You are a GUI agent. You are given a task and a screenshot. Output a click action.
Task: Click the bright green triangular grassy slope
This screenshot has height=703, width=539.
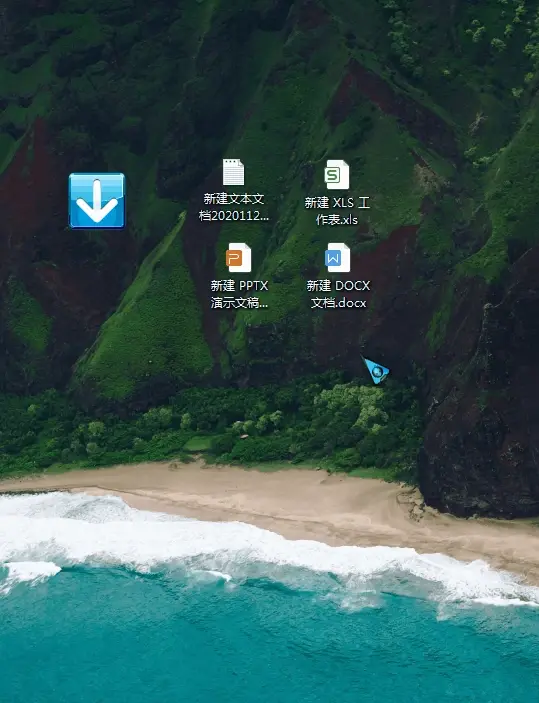[x=150, y=323]
